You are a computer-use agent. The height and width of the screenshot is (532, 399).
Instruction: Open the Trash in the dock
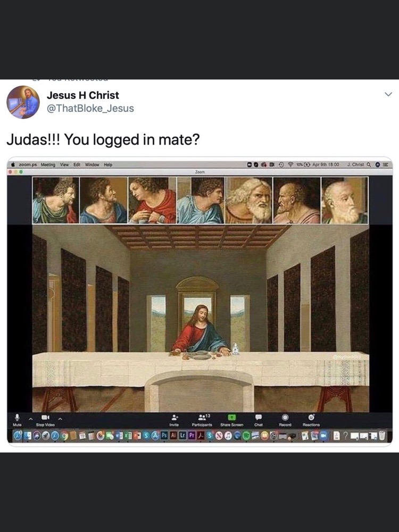click(x=382, y=435)
